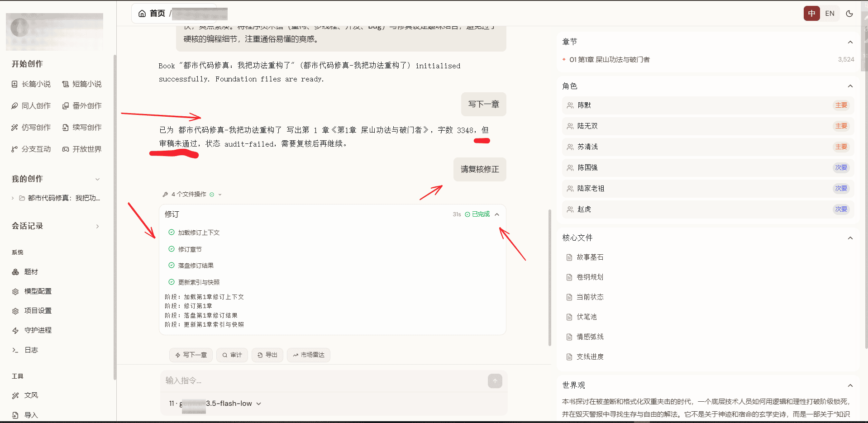Collapse the 角色 panel
The height and width of the screenshot is (423, 868).
[850, 86]
